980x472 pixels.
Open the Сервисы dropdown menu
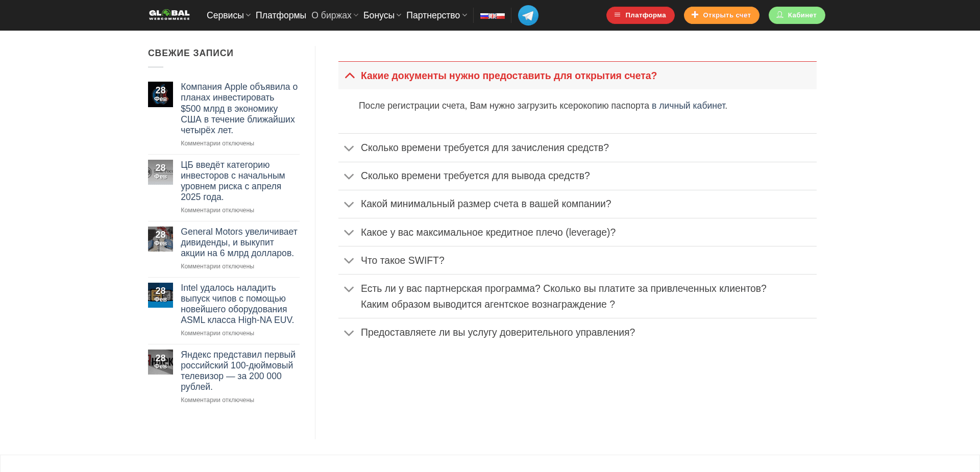click(x=226, y=15)
